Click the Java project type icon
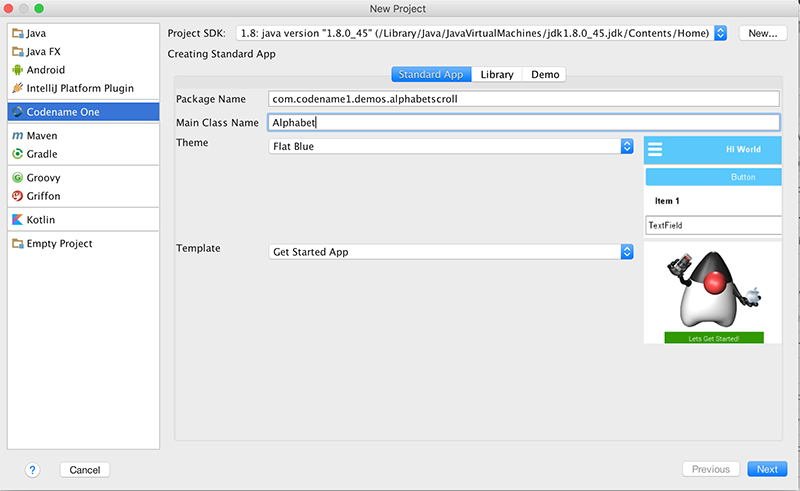This screenshot has width=800, height=491. point(18,33)
